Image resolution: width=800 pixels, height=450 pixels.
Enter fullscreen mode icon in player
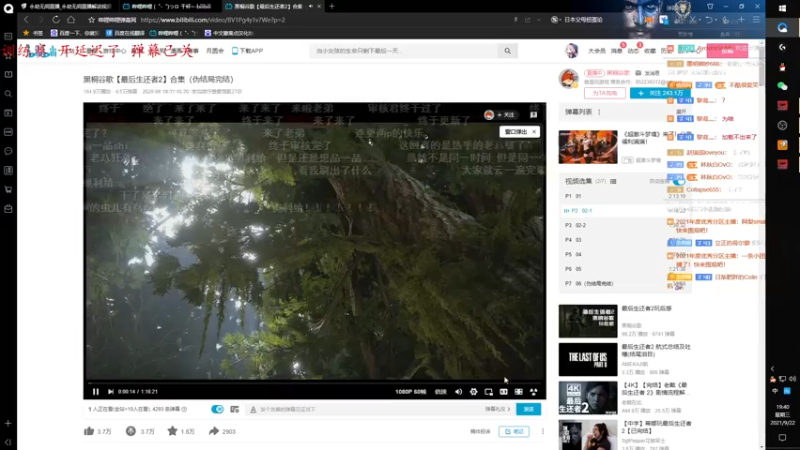534,392
